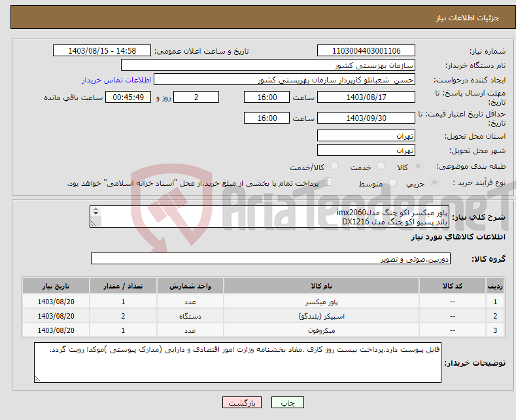Click the resize handle of buyer notes box
Image resolution: width=516 pixels, height=420 pixels.
(37, 379)
